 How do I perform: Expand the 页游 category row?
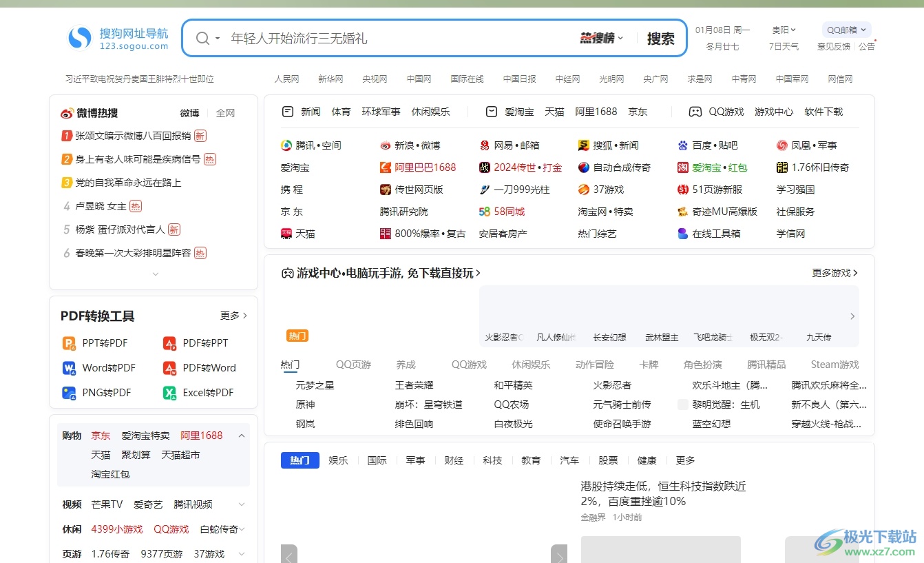point(242,554)
